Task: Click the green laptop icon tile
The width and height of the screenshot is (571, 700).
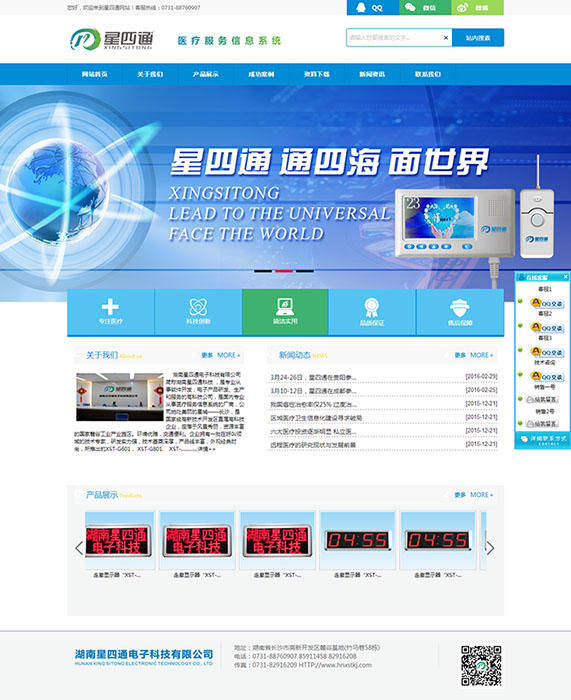Action: [x=285, y=312]
